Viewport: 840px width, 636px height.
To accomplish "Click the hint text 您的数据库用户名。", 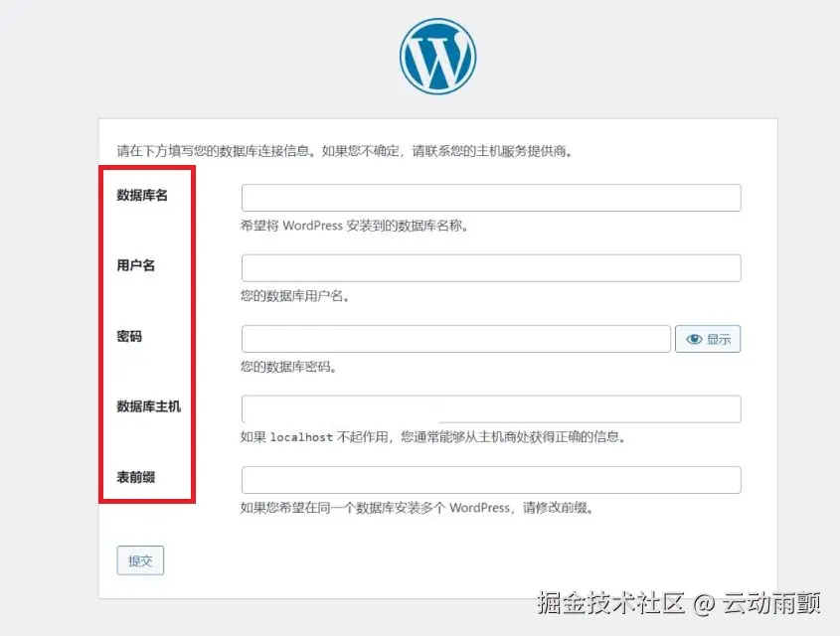I will 295,296.
